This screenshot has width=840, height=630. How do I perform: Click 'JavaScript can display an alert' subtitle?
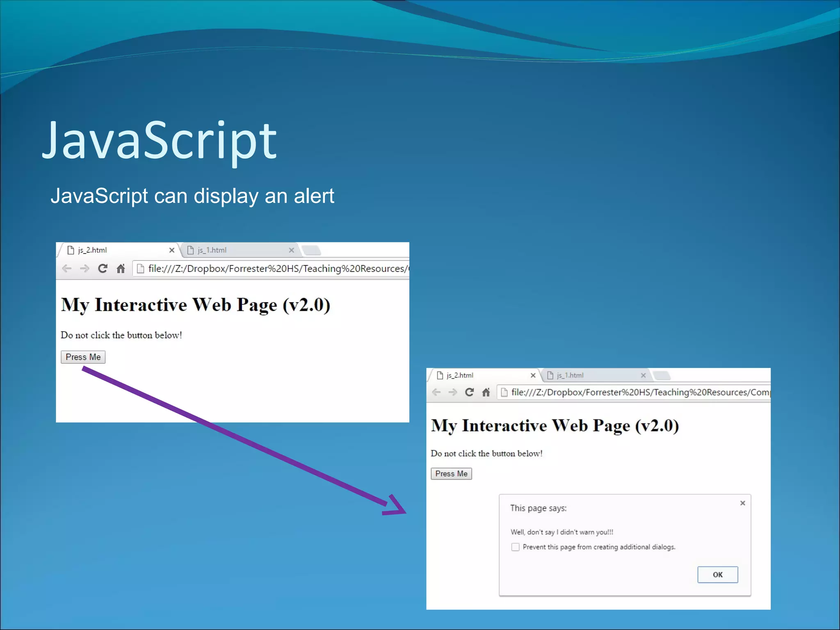[192, 196]
